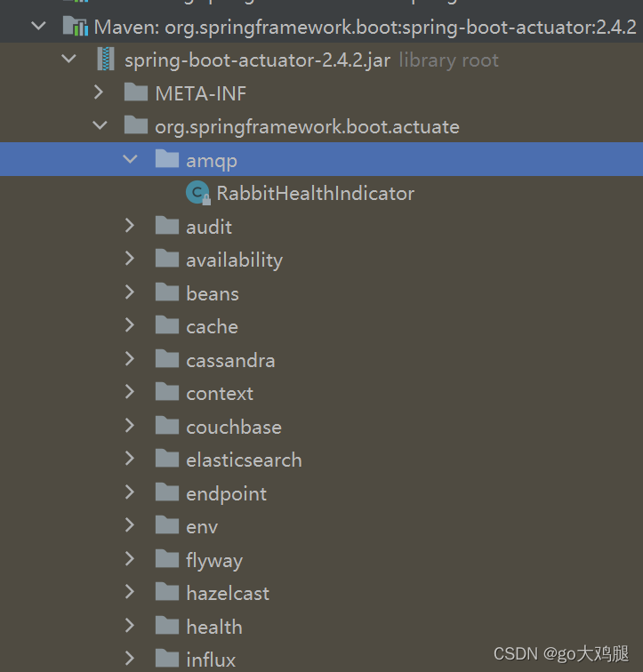643x672 pixels.
Task: Select the cache package label
Action: tap(212, 327)
